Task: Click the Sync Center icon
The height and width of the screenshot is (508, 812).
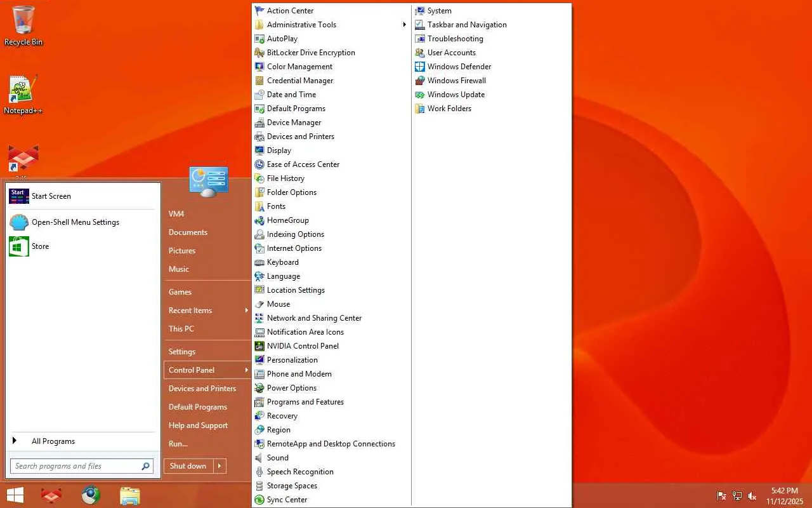Action: [259, 500]
